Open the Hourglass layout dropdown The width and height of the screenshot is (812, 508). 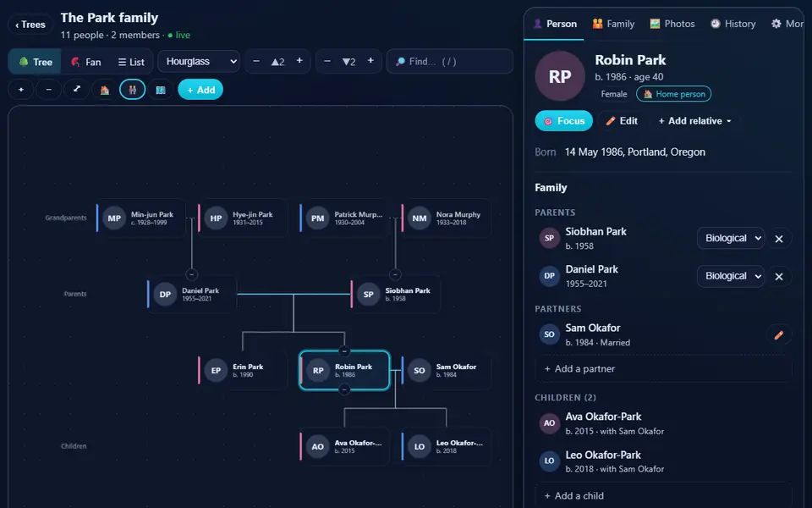coord(199,61)
